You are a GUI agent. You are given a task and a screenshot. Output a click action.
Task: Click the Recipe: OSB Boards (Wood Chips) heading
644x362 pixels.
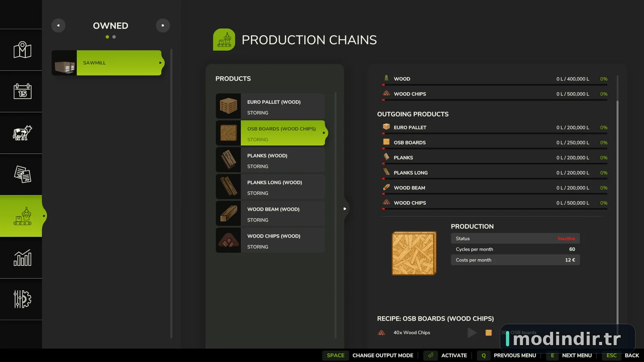(x=436, y=319)
